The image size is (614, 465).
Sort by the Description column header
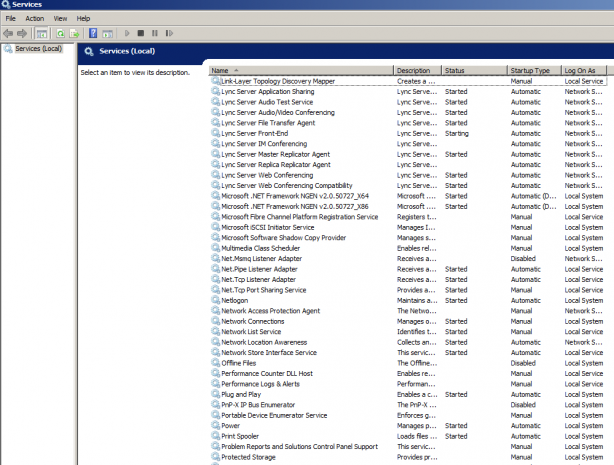point(417,71)
